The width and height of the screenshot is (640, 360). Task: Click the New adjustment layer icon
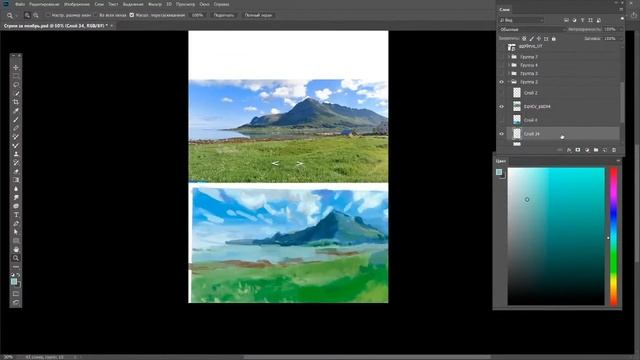[587, 150]
